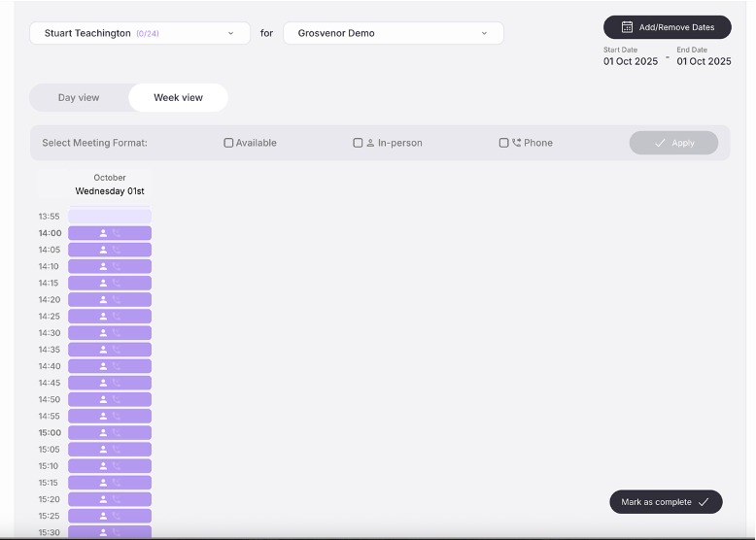Click the End Date value 01 Oct 2025
This screenshot has width=756, height=540.
pyautogui.click(x=704, y=61)
